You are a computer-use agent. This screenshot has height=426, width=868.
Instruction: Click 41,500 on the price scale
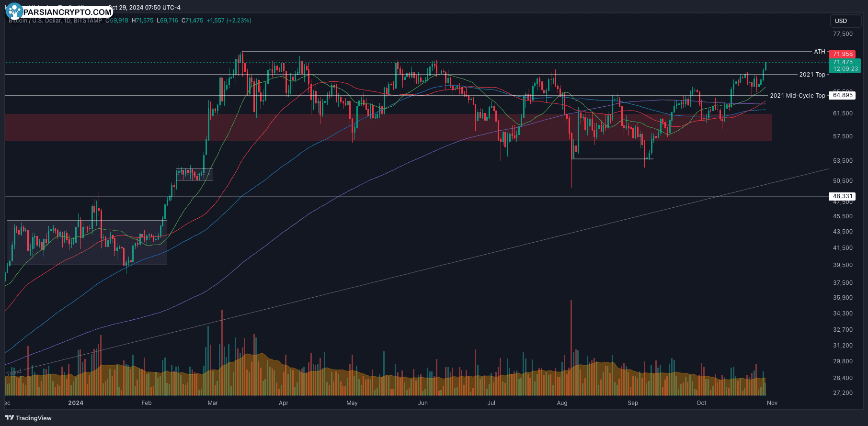(843, 248)
